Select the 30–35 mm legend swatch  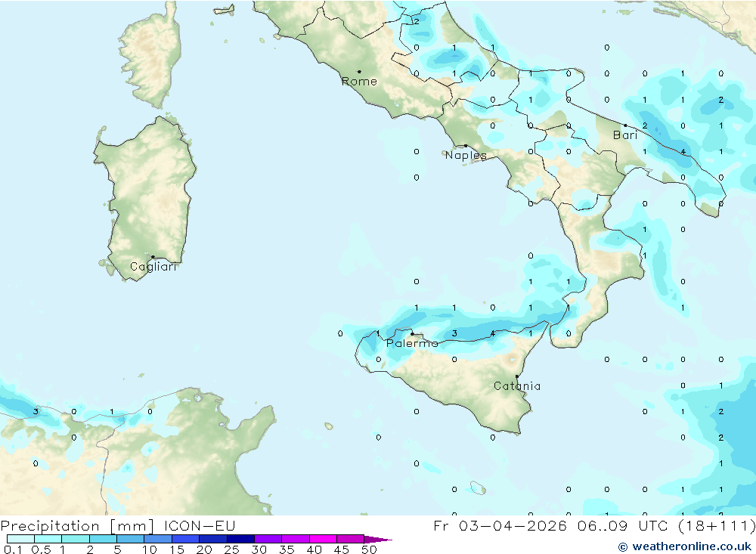[268, 539]
